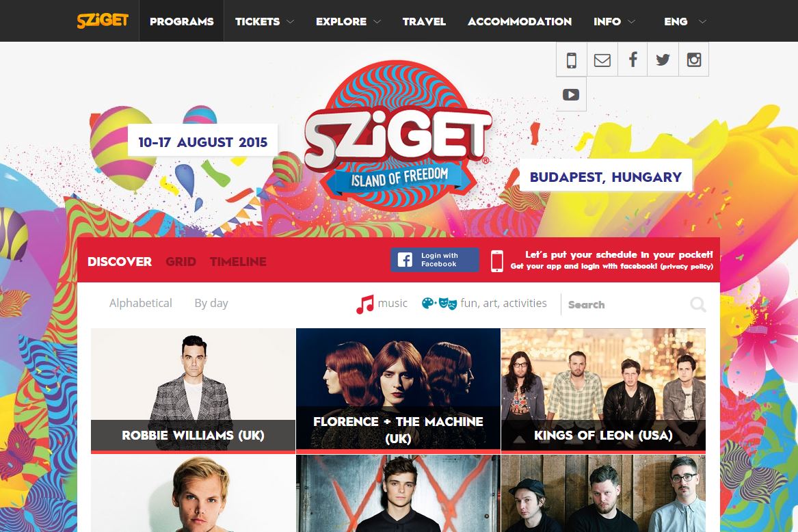The height and width of the screenshot is (532, 798).
Task: Open the YouTube play icon
Action: point(571,94)
